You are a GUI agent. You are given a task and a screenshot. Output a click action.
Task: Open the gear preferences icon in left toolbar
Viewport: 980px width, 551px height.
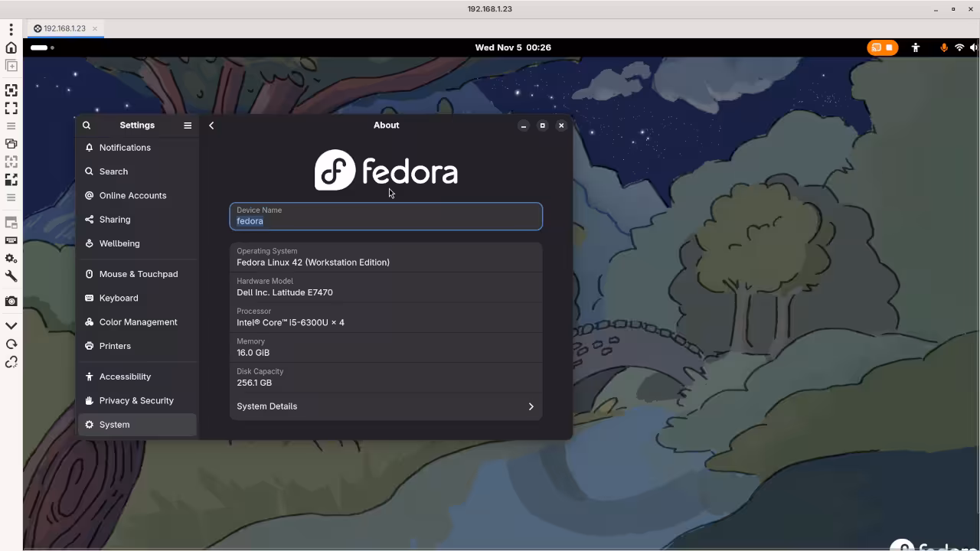[11, 259]
